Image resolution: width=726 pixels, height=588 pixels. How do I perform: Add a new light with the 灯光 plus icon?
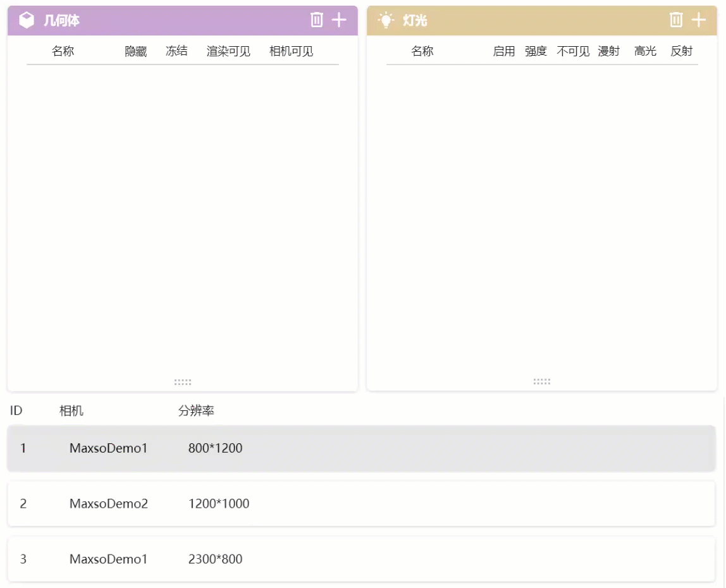[x=698, y=20]
